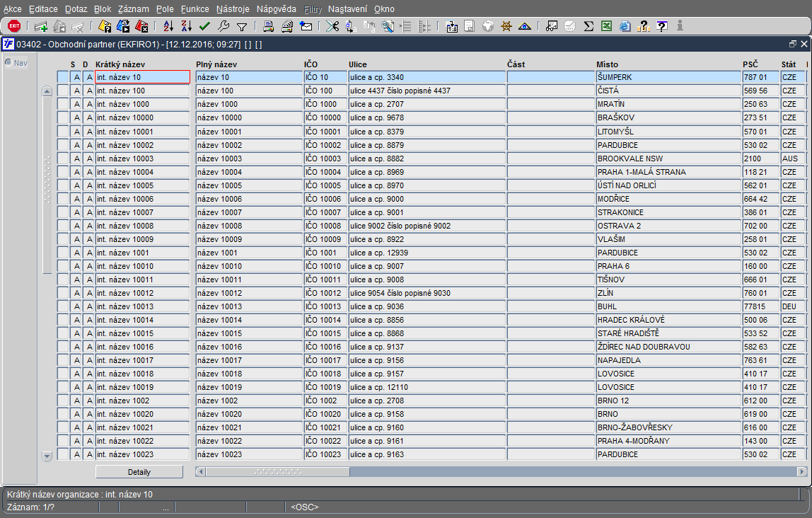The image size is (812, 518).
Task: Sort ascending with the A-Z icon
Action: 168,26
